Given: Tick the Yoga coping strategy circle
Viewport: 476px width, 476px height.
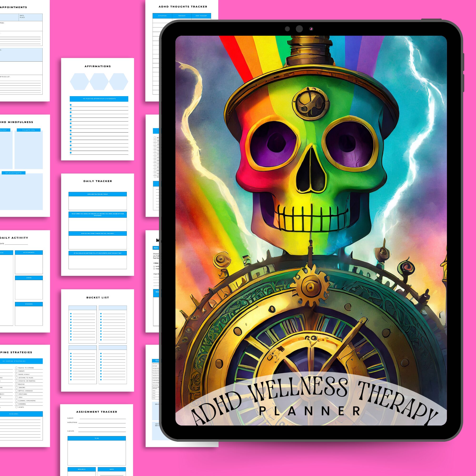Looking at the screenshot, I should 16,397.
